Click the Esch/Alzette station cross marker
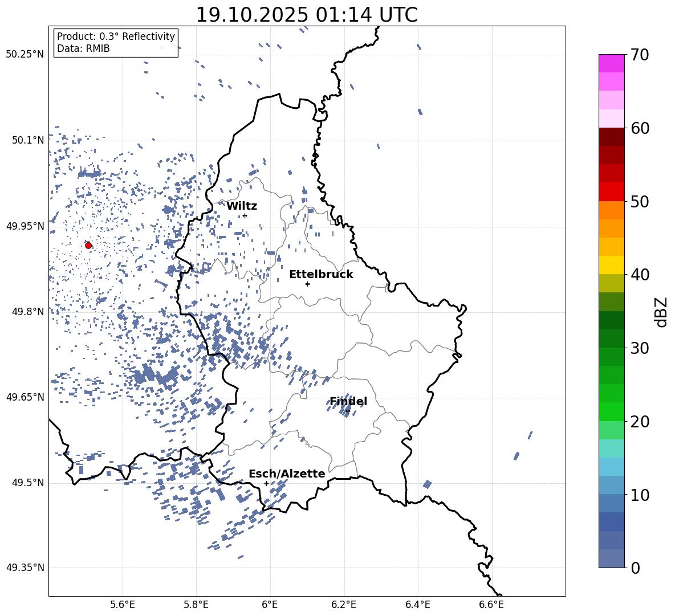Screen dimensions: 675x616 [x=266, y=483]
